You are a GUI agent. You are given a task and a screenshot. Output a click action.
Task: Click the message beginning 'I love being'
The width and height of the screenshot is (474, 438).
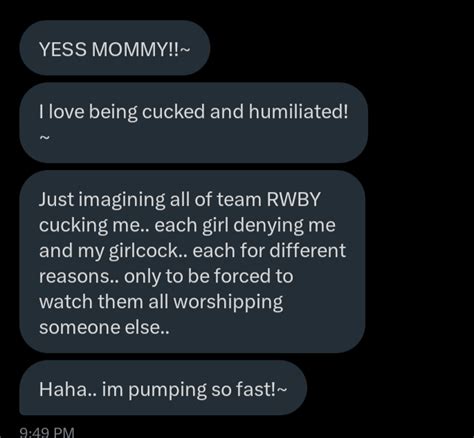click(x=194, y=123)
